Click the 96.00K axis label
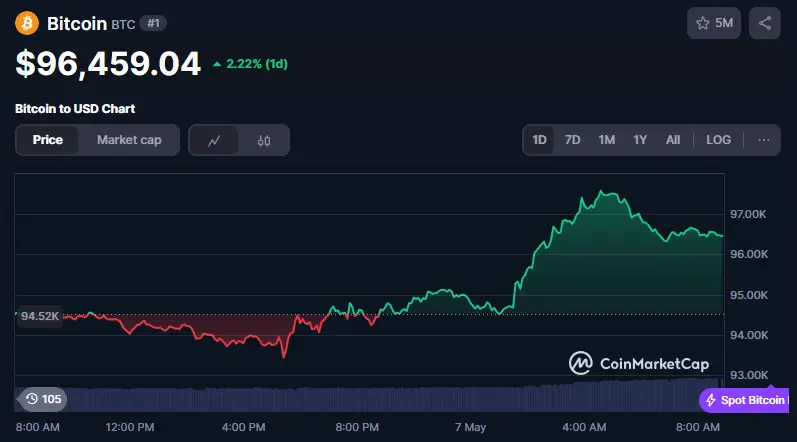 pyautogui.click(x=749, y=254)
